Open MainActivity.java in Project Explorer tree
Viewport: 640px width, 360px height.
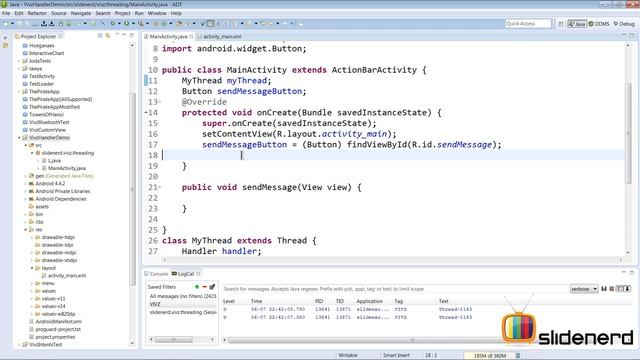(x=67, y=168)
